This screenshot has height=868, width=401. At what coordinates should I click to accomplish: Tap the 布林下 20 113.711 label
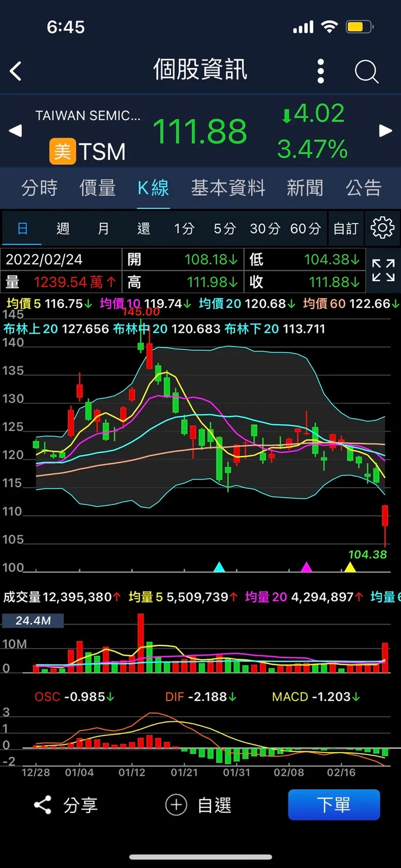coord(275,329)
